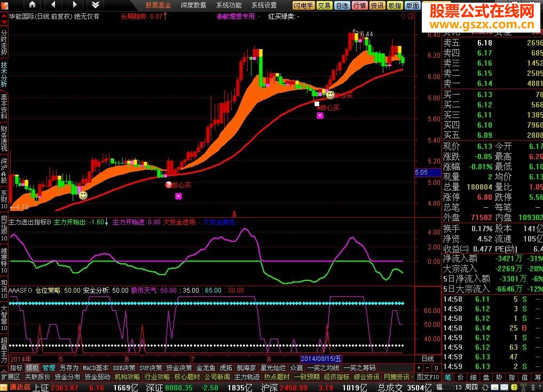543x392 pixels.
Task: Click the 交易 button
Action: (x=325, y=5)
